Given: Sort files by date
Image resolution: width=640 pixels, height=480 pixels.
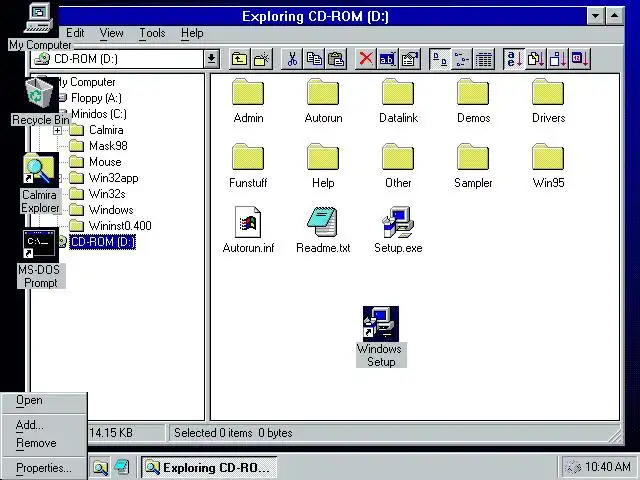Looking at the screenshot, I should pos(580,60).
